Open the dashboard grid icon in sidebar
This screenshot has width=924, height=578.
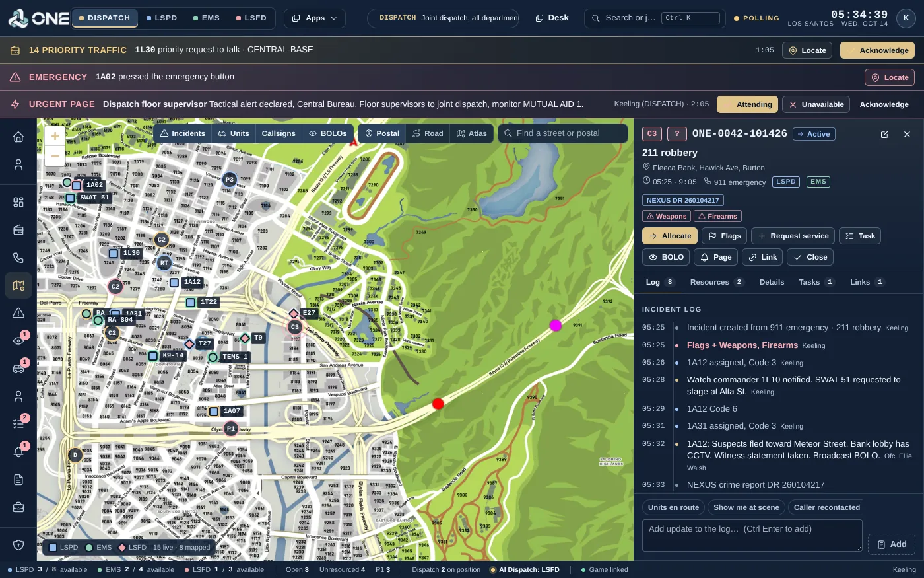(x=18, y=202)
